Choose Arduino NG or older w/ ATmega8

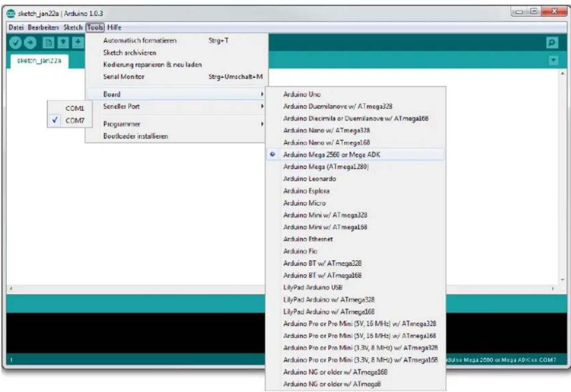[x=355, y=383]
